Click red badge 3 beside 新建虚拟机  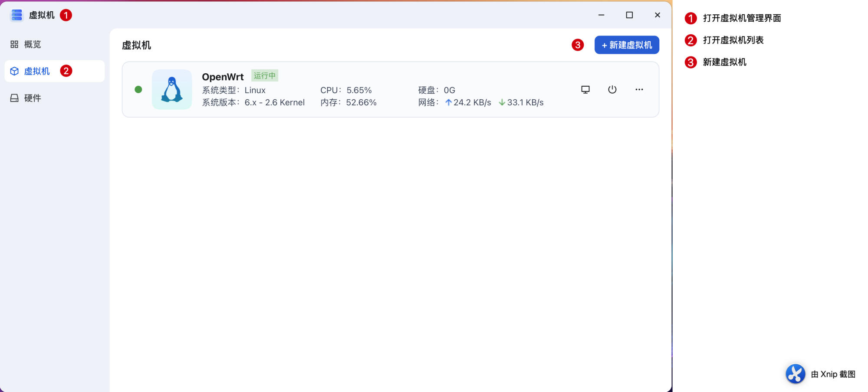pos(577,45)
